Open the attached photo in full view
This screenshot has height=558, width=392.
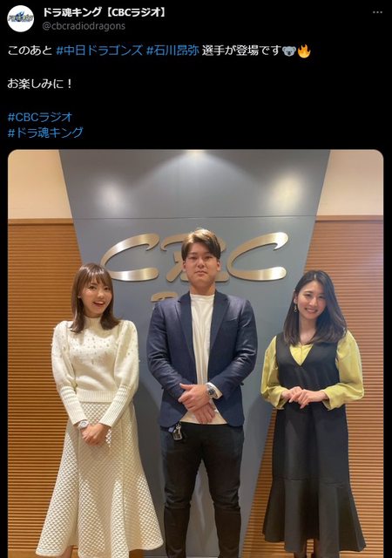click(196, 354)
